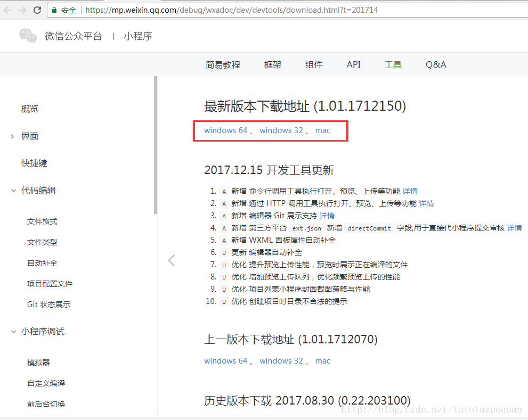The width and height of the screenshot is (528, 420).
Task: Open 详情 link for directCommit item
Action: tap(515, 228)
